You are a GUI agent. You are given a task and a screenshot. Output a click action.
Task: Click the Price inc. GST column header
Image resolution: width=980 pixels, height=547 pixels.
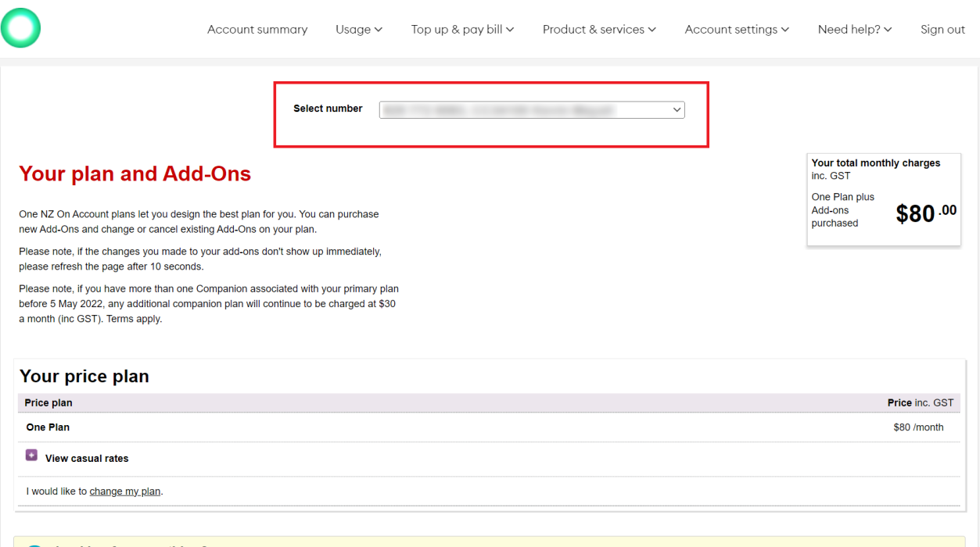[921, 403]
